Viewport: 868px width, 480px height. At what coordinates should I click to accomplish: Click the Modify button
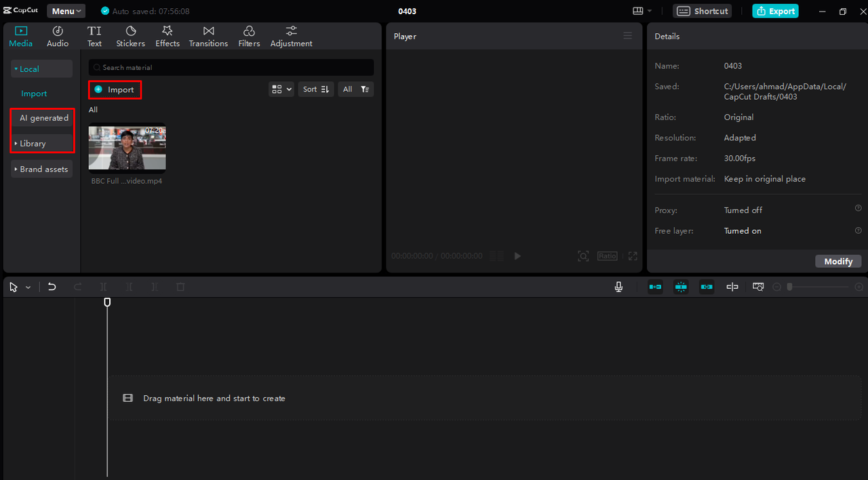(x=838, y=261)
